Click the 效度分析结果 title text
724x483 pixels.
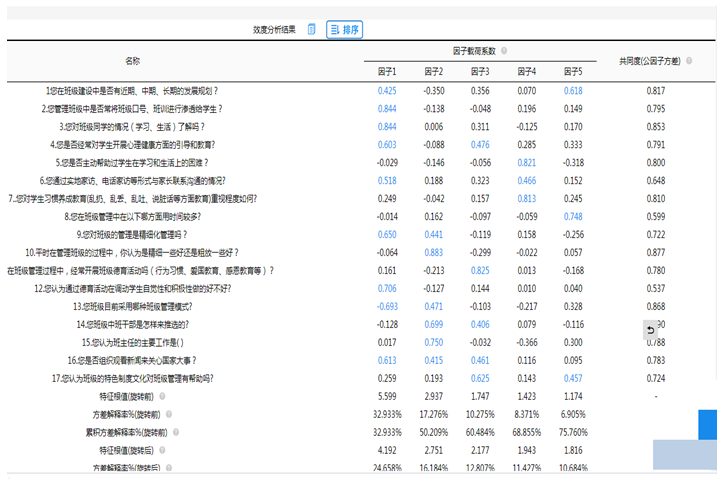(274, 30)
